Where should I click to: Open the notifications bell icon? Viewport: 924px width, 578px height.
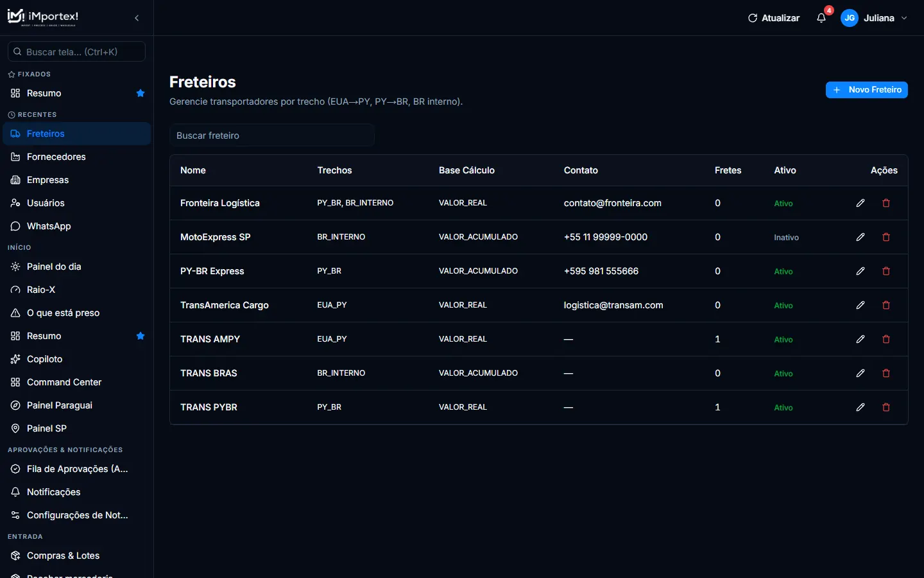pyautogui.click(x=821, y=18)
